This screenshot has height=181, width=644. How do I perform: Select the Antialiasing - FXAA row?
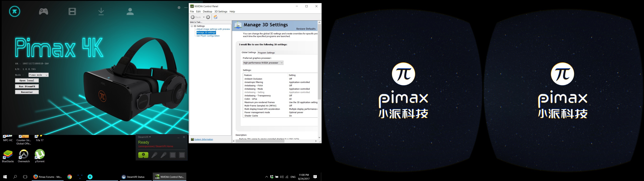pos(280,85)
